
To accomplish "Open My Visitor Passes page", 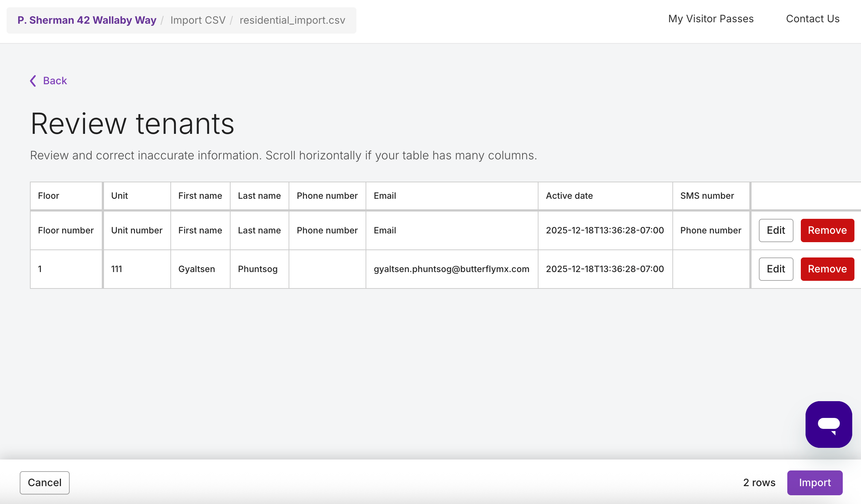I will coord(711,19).
